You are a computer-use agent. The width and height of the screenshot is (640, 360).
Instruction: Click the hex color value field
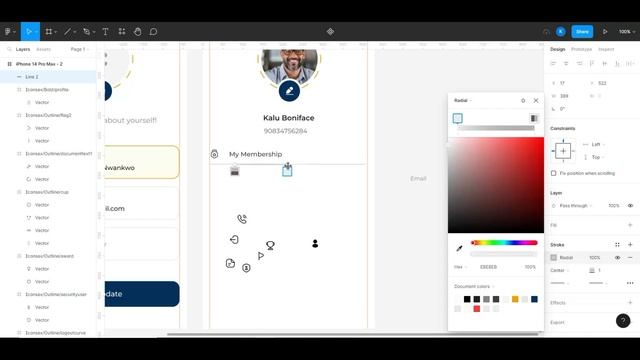coord(489,267)
